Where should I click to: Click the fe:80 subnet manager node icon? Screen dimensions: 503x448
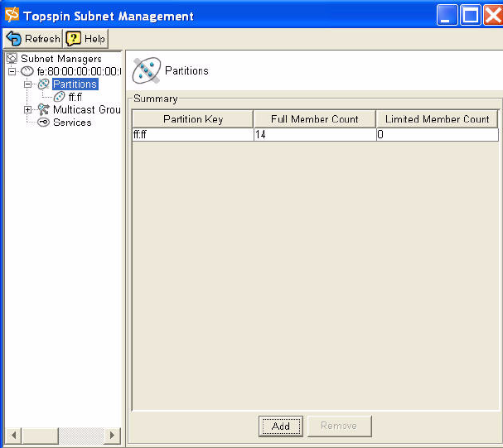pos(27,72)
